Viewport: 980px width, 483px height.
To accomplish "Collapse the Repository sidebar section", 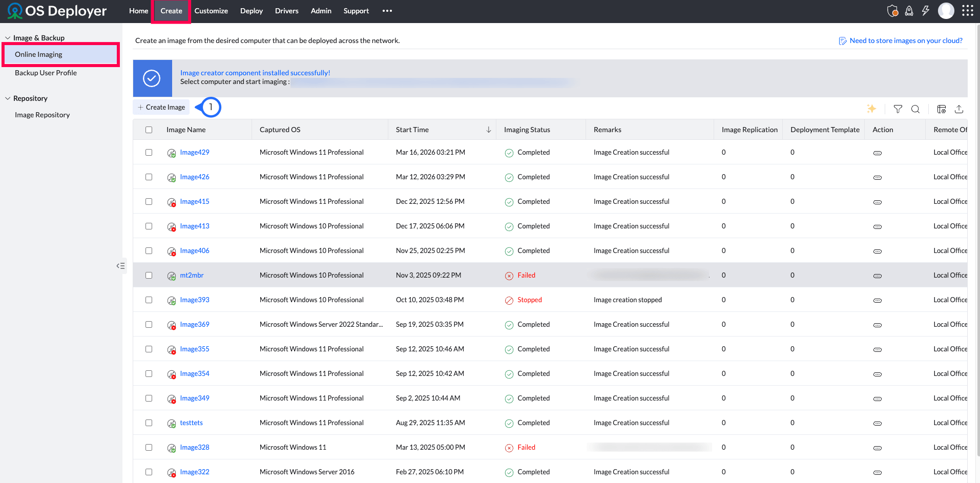I will [x=8, y=98].
